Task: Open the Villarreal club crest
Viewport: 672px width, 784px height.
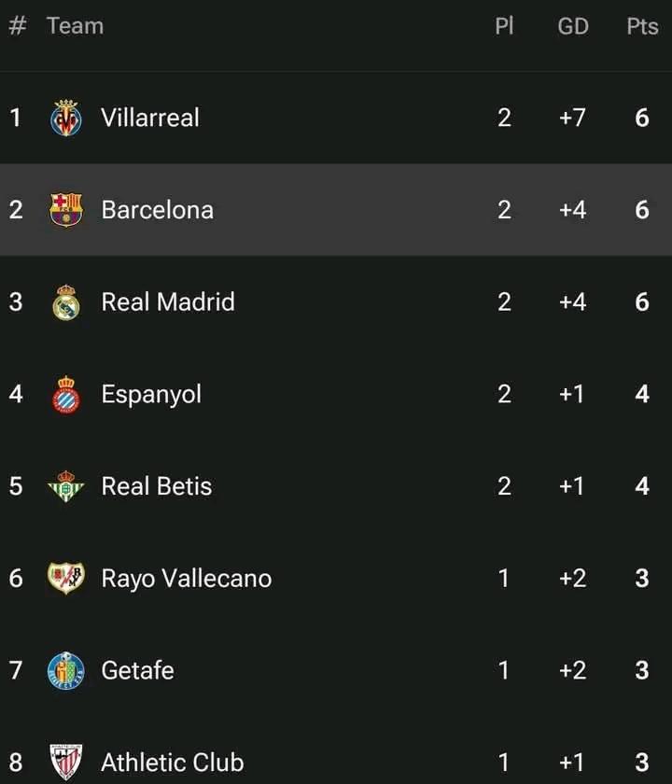Action: point(66,118)
